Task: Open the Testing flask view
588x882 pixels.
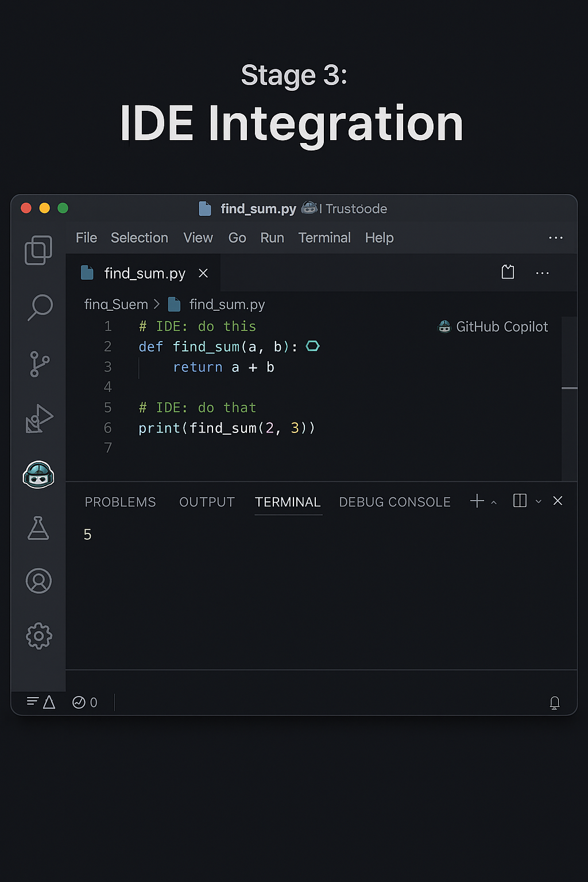Action: coord(38,528)
